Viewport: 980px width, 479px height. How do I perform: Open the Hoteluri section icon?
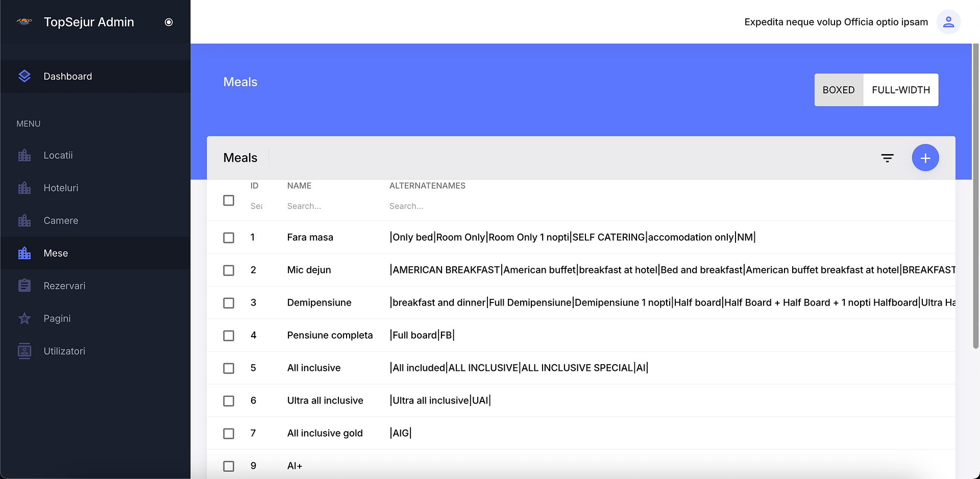click(x=24, y=188)
